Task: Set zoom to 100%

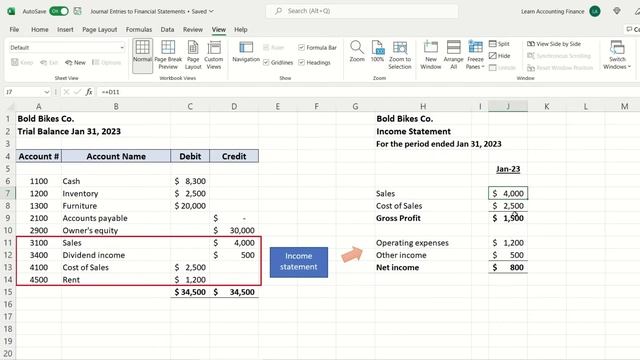Action: (377, 52)
